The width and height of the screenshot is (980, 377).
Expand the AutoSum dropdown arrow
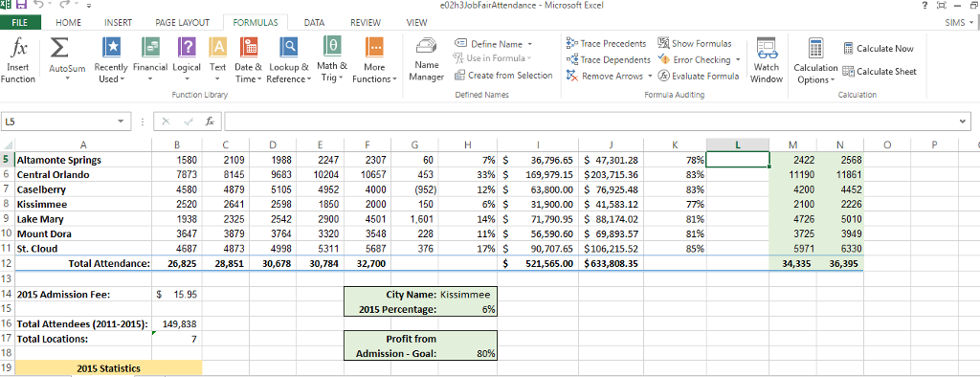[x=67, y=78]
